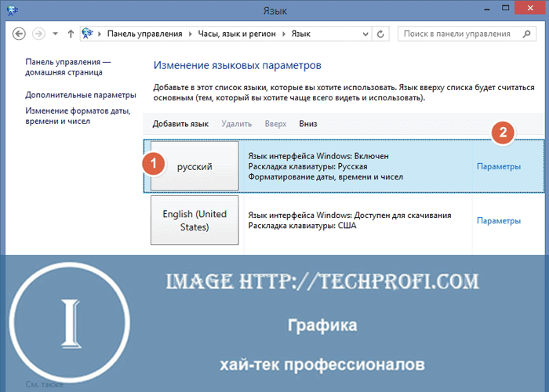Go up one level with up arrow
Image resolution: width=549 pixels, height=392 pixels.
tap(71, 34)
